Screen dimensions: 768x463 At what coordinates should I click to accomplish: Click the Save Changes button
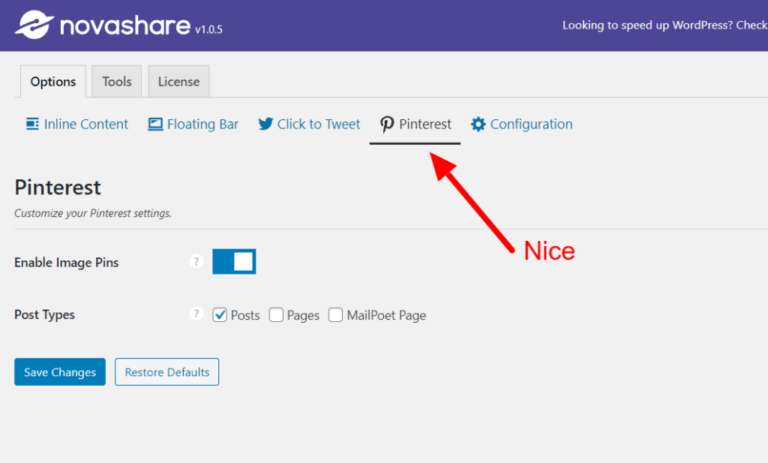[x=60, y=372]
